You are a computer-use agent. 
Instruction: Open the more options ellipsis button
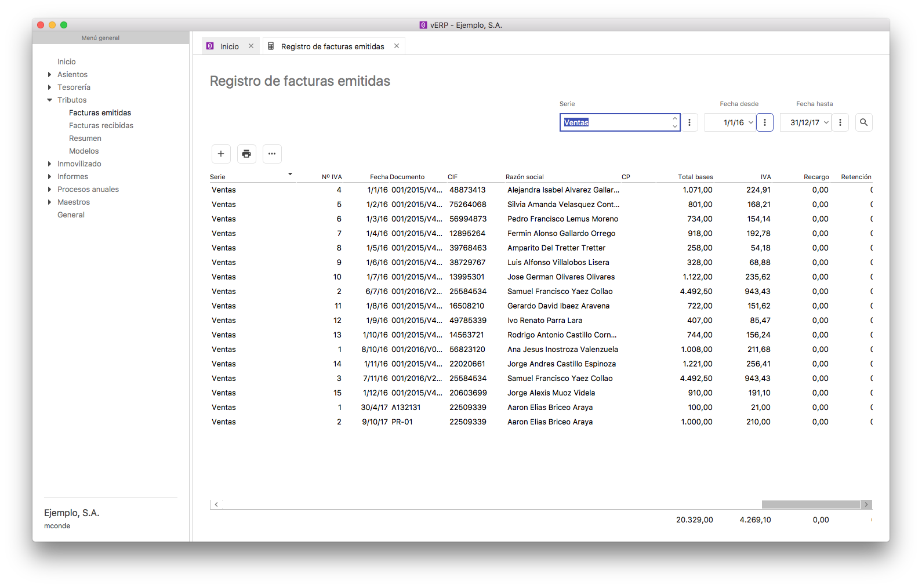272,154
